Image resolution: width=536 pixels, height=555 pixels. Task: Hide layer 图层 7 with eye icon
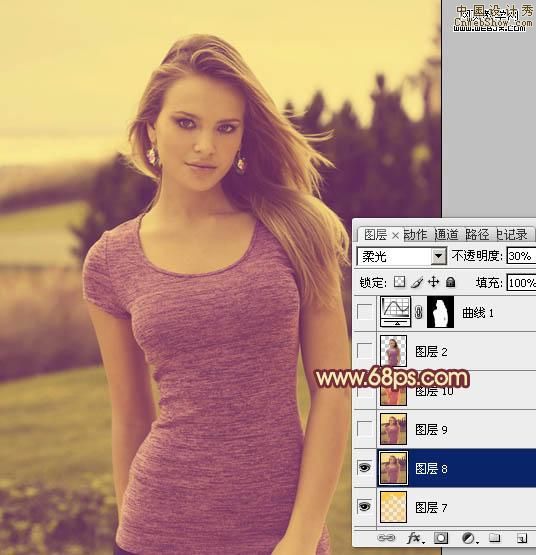click(365, 507)
